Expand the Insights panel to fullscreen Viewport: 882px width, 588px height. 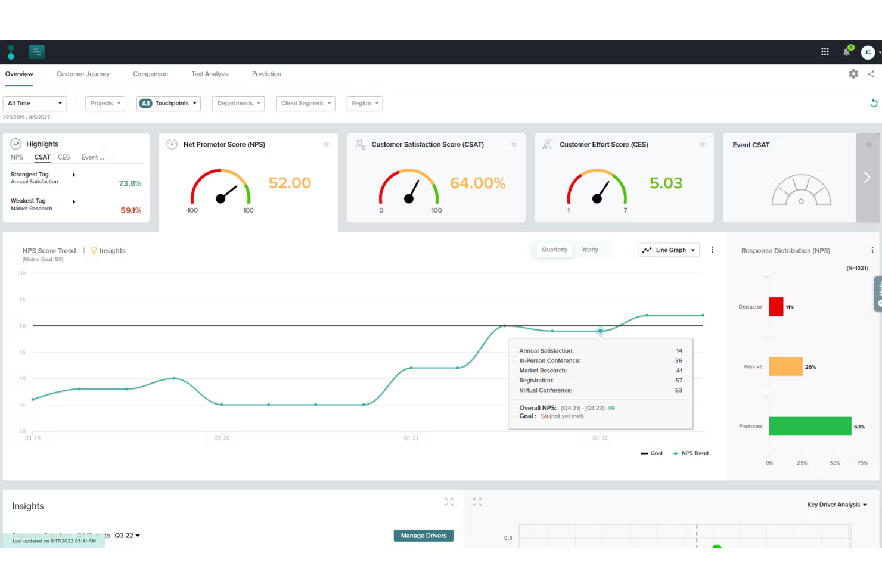coord(449,502)
